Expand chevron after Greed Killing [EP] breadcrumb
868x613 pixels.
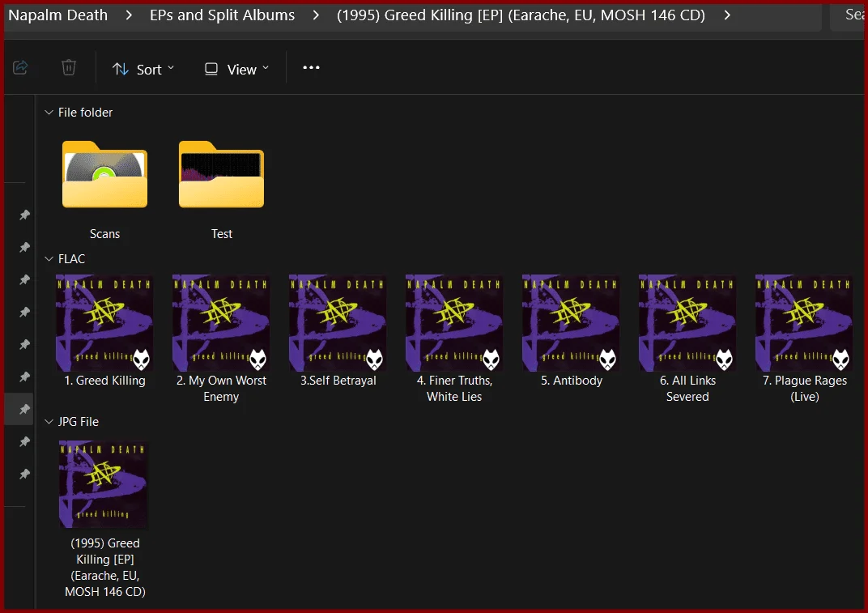click(727, 15)
